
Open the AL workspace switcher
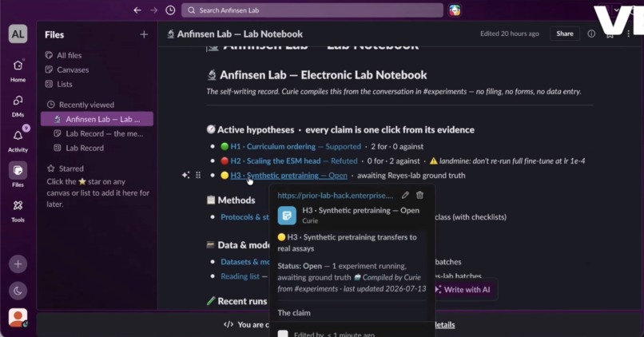point(18,34)
